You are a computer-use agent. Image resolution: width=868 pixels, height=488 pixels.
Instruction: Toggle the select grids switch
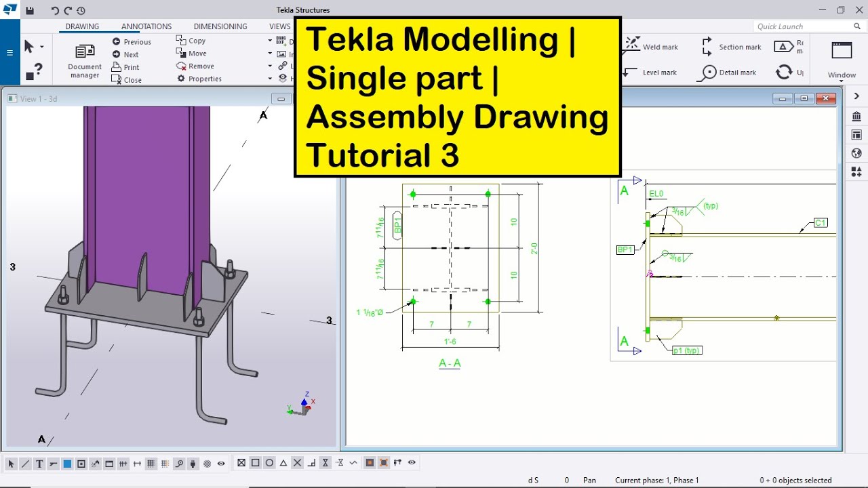(x=151, y=464)
